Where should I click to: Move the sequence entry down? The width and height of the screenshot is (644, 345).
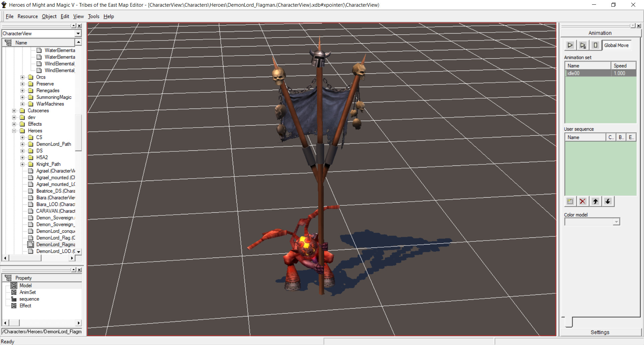click(x=608, y=201)
